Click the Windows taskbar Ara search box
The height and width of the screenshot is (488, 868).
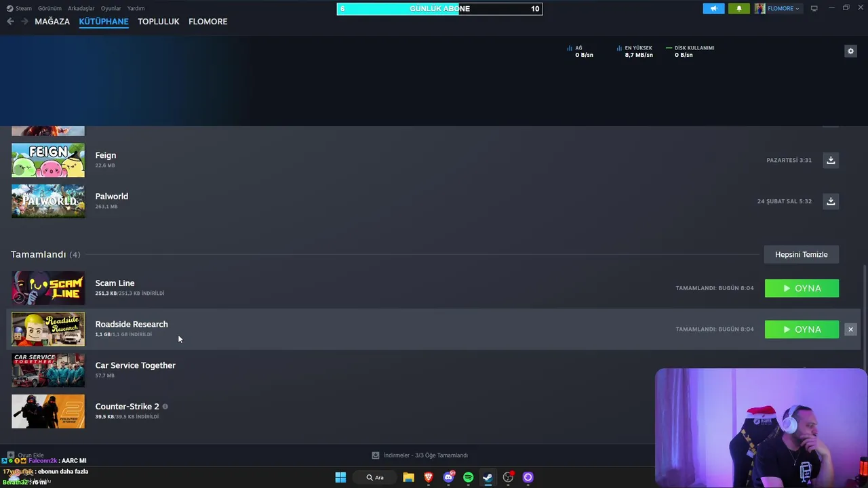pos(375,477)
